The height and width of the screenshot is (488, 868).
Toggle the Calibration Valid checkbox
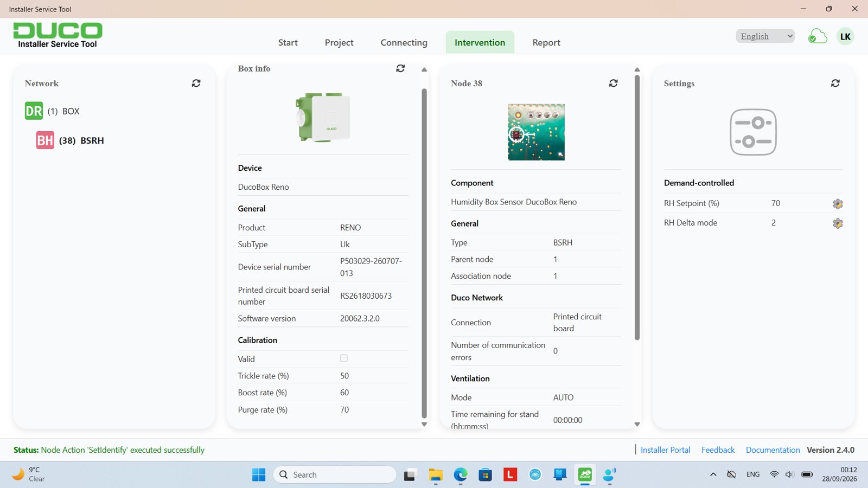click(x=344, y=358)
